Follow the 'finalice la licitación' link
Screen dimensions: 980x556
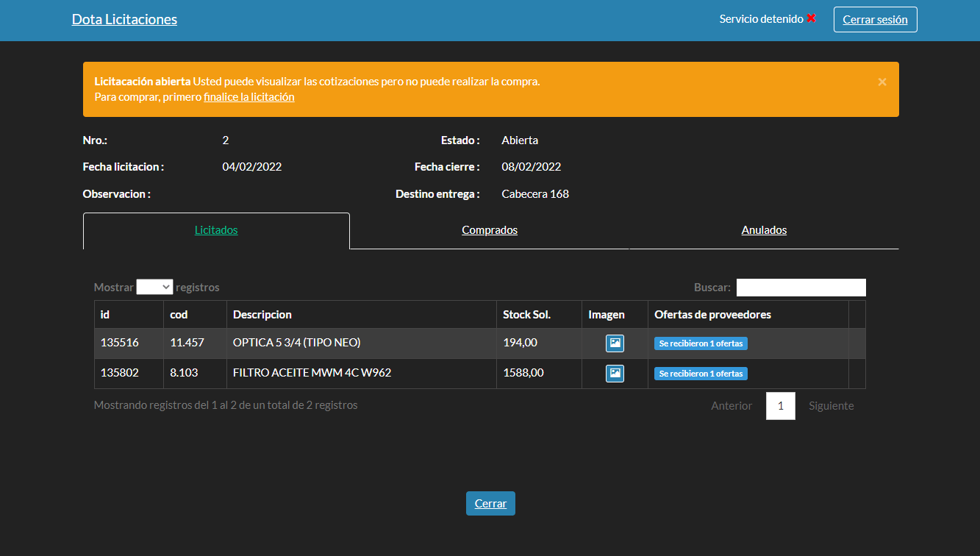coord(248,97)
